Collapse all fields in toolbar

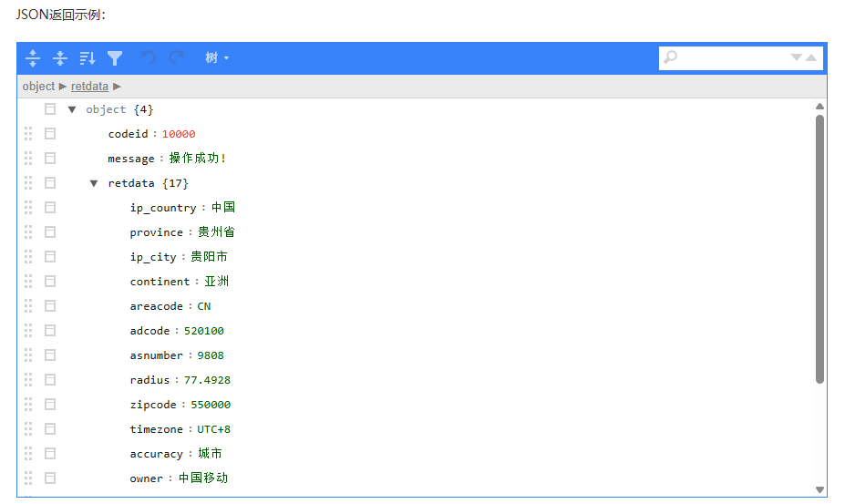[x=60, y=57]
